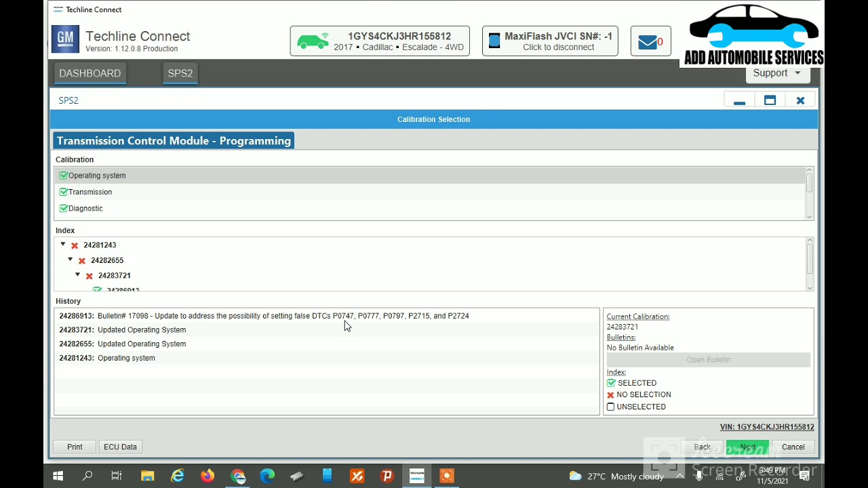The height and width of the screenshot is (488, 868).
Task: Select the X mark beside 24281243
Action: pos(75,245)
